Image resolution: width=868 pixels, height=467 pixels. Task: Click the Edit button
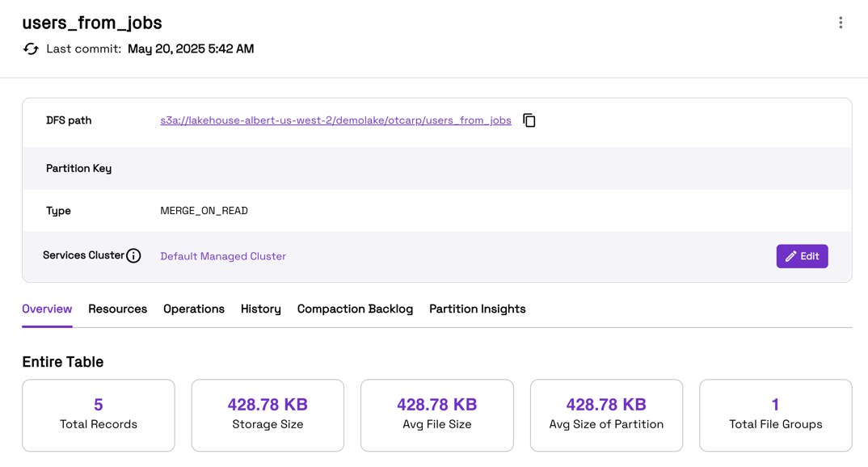point(802,256)
